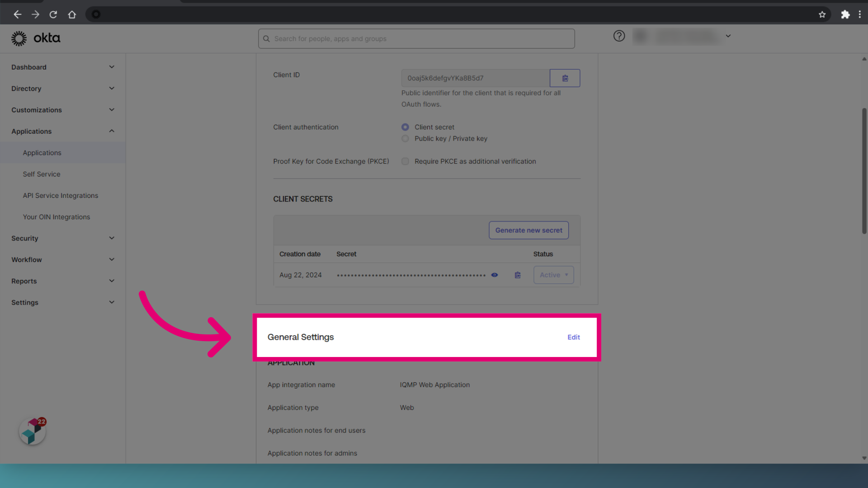
Task: Open browser three-dot menu
Action: pyautogui.click(x=860, y=14)
